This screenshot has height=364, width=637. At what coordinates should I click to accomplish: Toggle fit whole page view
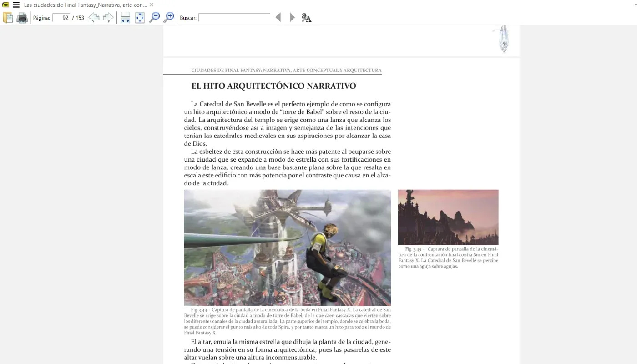click(x=139, y=17)
